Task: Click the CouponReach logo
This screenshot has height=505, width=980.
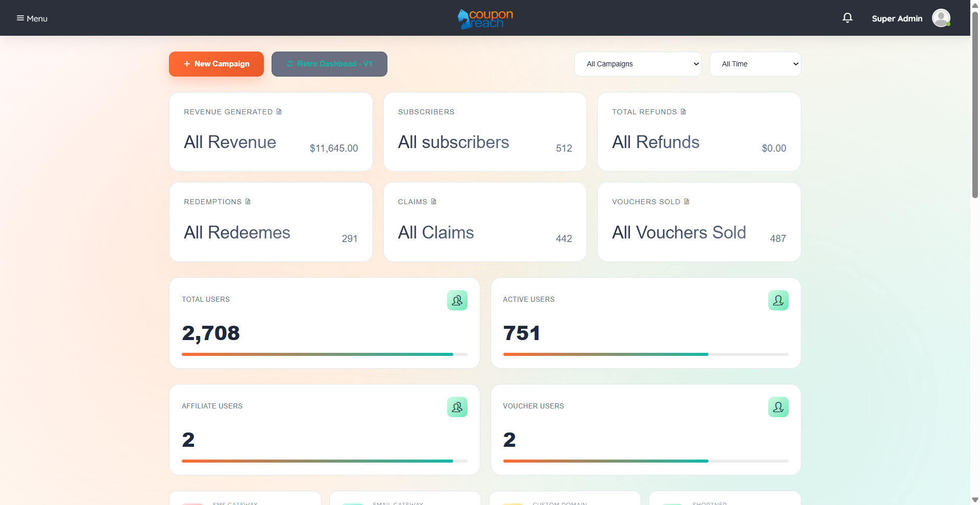Action: click(x=485, y=19)
